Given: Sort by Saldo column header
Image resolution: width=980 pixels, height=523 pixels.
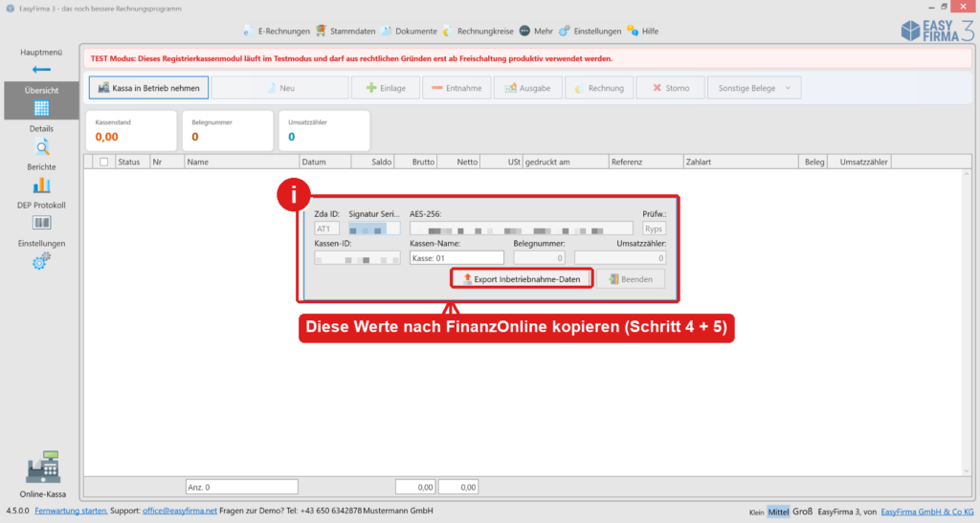Looking at the screenshot, I should pos(373,162).
